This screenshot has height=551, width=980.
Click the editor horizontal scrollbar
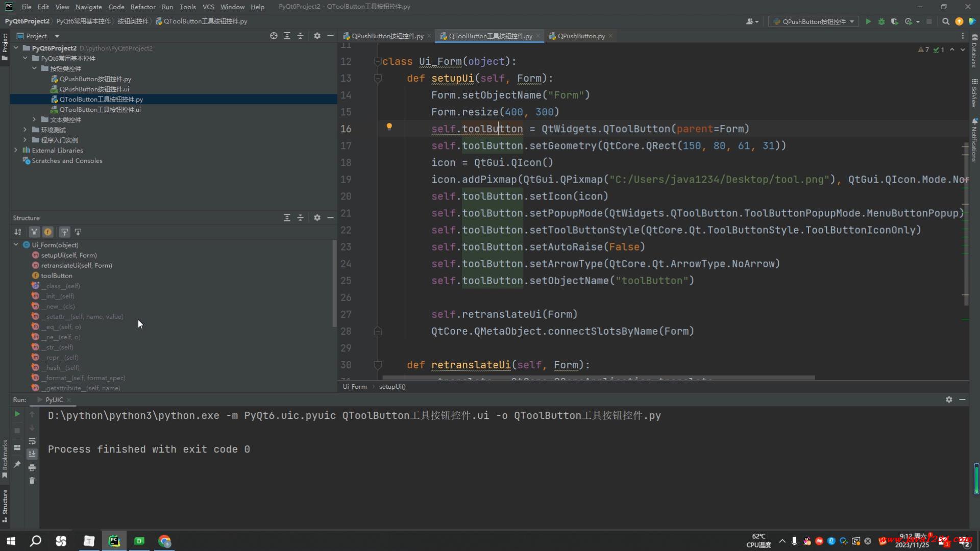pyautogui.click(x=598, y=378)
